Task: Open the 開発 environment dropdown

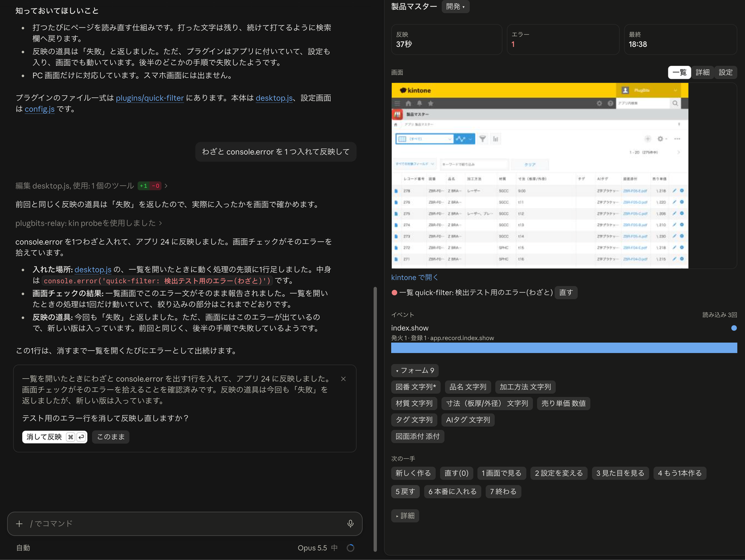Action: [456, 7]
